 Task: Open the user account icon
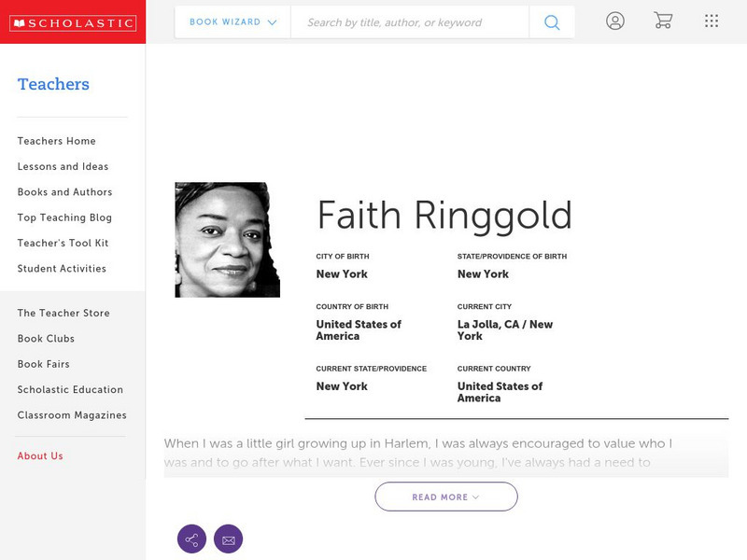pos(614,21)
